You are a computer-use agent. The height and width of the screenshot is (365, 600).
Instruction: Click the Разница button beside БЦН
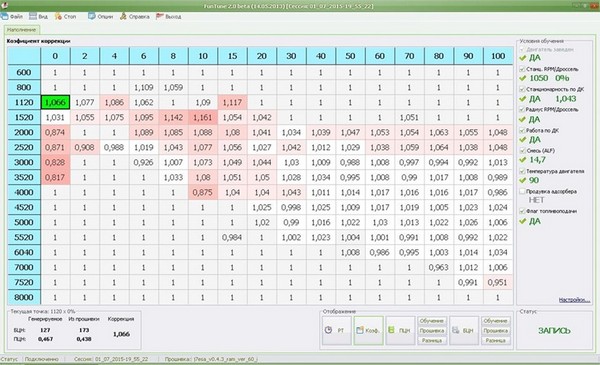pos(496,340)
